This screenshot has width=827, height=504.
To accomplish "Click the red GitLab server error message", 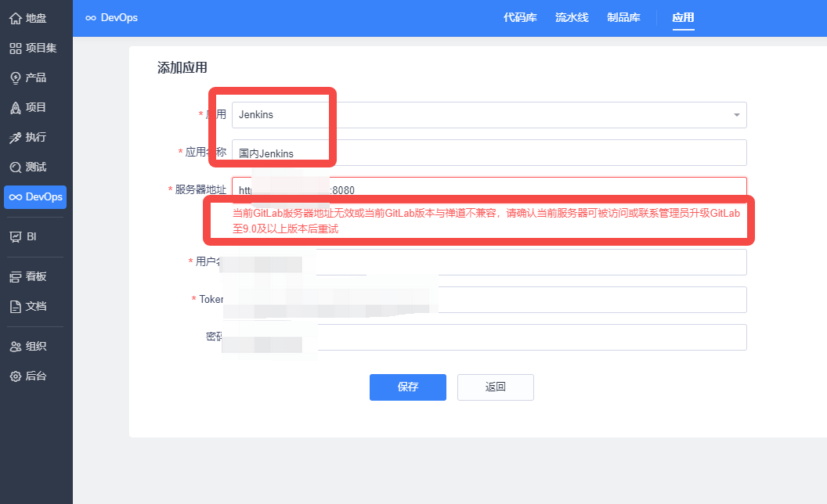I will point(486,221).
